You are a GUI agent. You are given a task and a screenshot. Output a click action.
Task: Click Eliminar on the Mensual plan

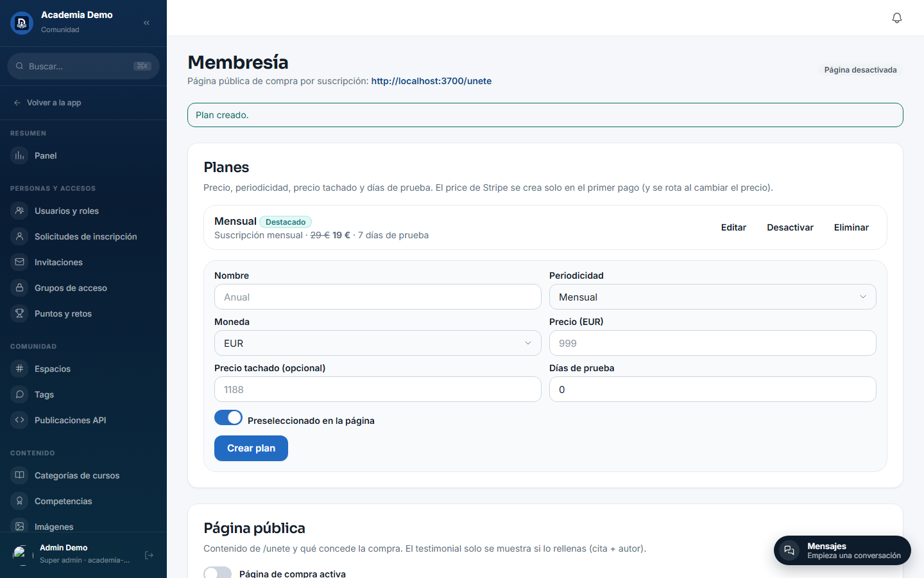tap(851, 227)
